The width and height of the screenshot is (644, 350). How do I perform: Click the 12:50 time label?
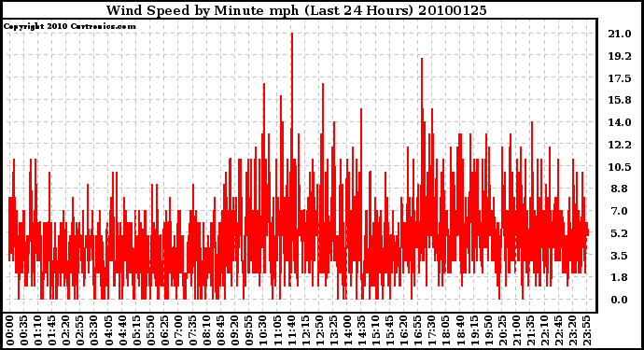click(x=319, y=330)
